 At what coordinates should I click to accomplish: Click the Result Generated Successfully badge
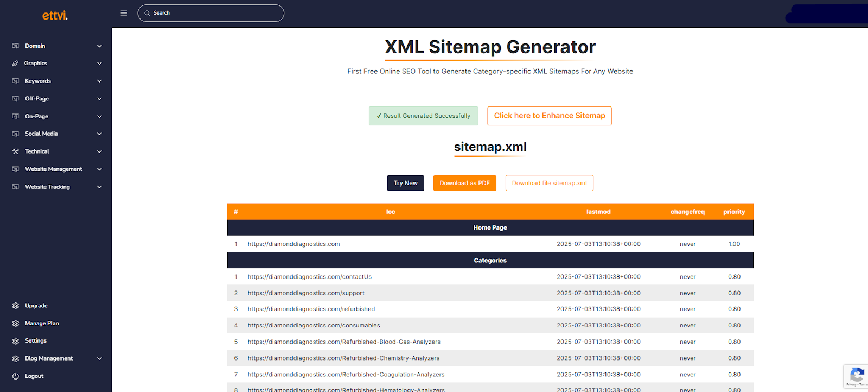424,116
